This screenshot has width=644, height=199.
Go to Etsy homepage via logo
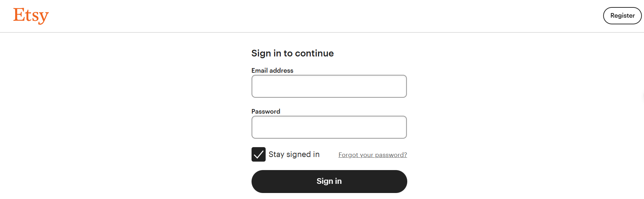[x=31, y=16]
